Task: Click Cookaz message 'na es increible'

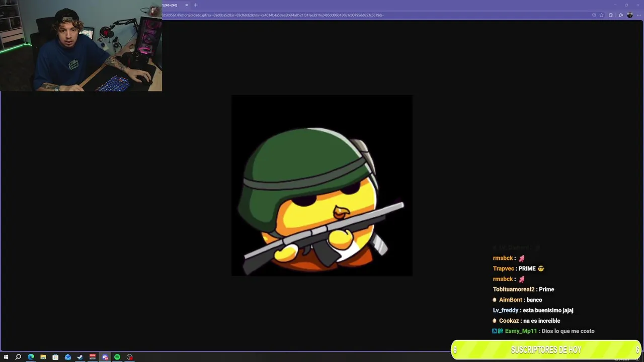Action: (x=542, y=321)
